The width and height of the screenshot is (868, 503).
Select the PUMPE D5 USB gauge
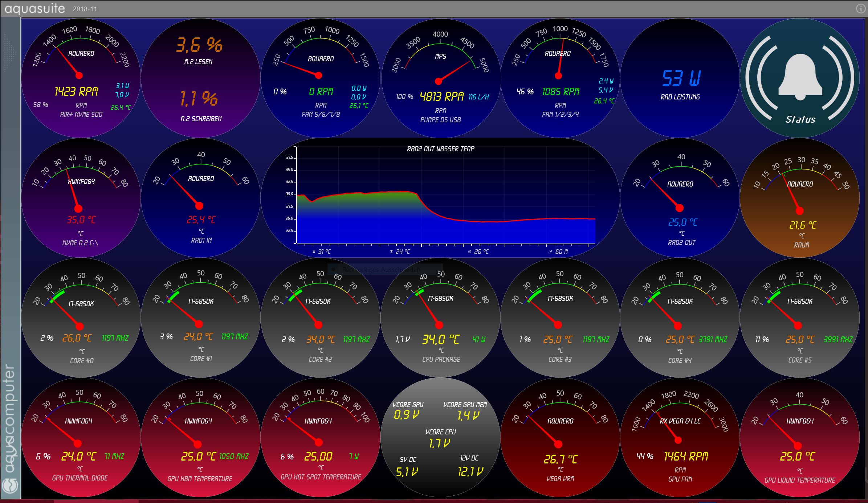pyautogui.click(x=440, y=78)
